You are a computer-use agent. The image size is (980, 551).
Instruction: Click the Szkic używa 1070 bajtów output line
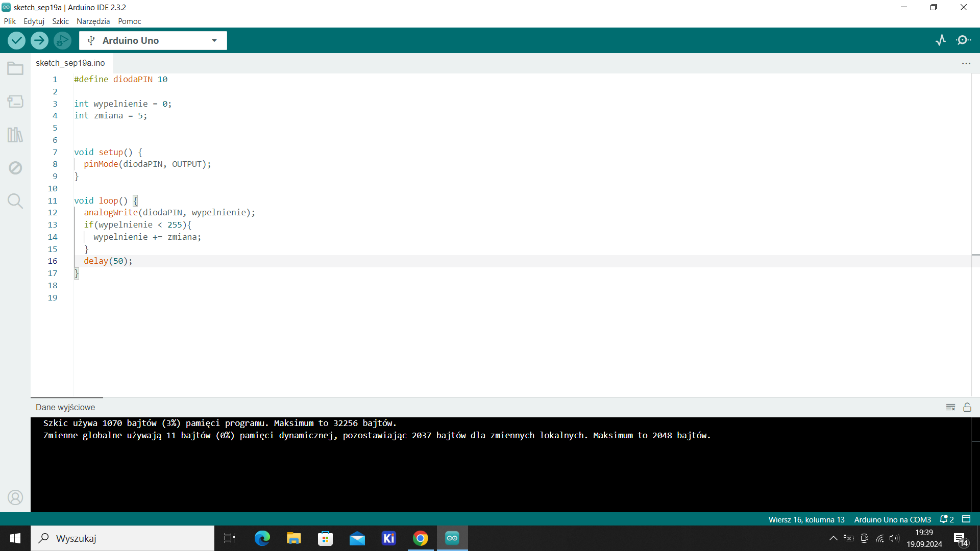tap(220, 423)
